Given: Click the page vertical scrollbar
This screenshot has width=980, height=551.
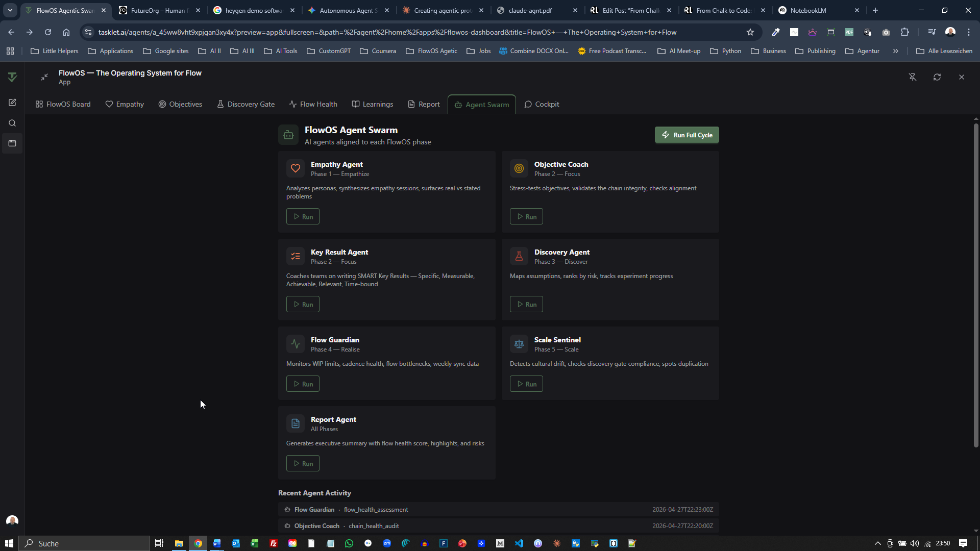Looking at the screenshot, I should pos(975,286).
